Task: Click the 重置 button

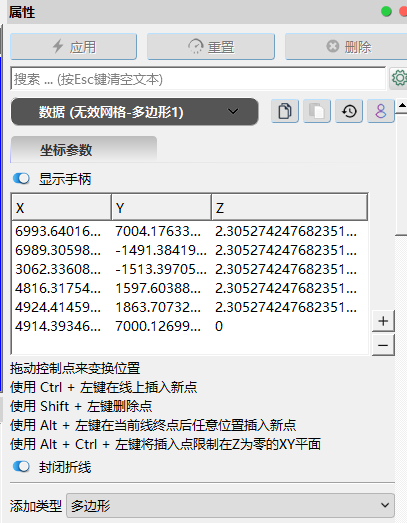Action: click(211, 46)
